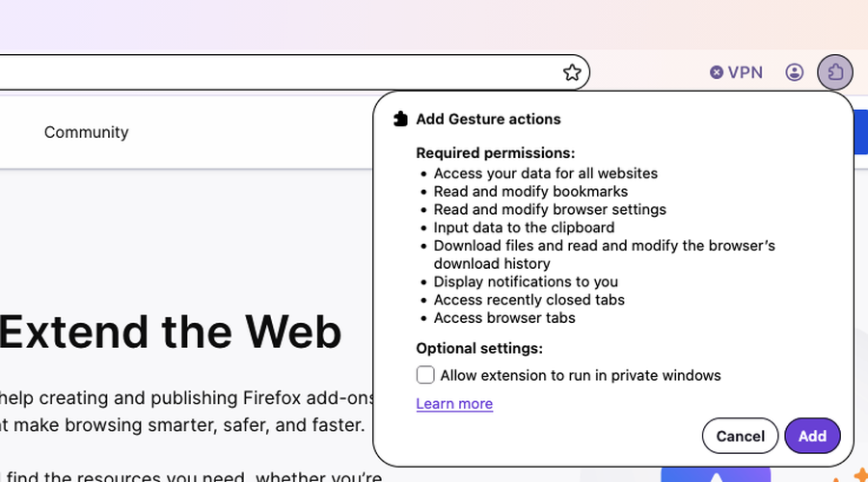Open the Learn more link
This screenshot has height=482, width=868.
coord(454,403)
